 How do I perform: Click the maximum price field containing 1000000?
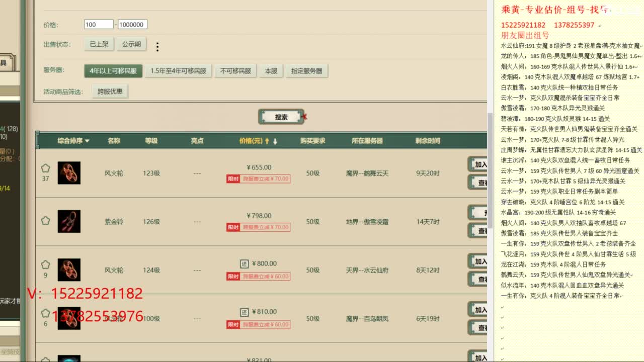132,24
